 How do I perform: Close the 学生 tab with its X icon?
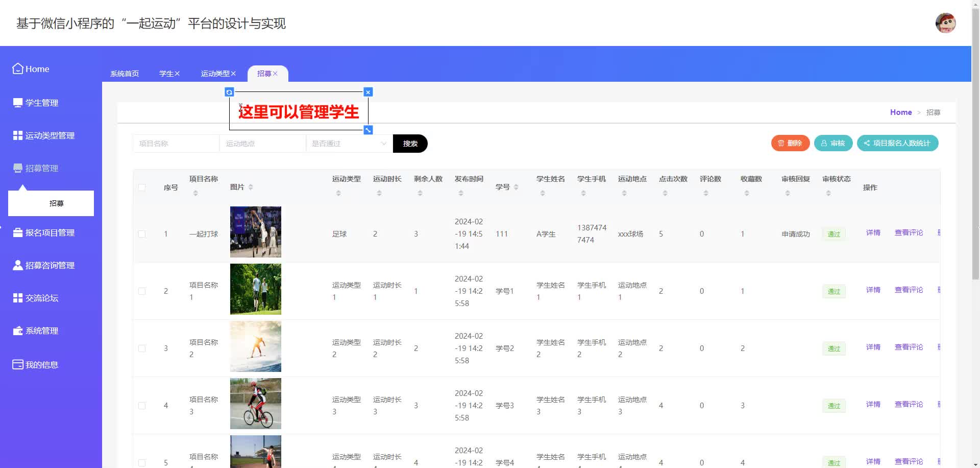(x=177, y=74)
